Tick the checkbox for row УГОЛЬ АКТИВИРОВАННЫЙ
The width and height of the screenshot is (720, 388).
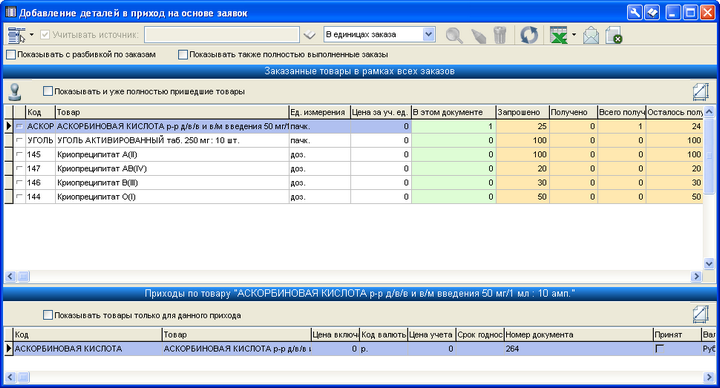[x=19, y=140]
